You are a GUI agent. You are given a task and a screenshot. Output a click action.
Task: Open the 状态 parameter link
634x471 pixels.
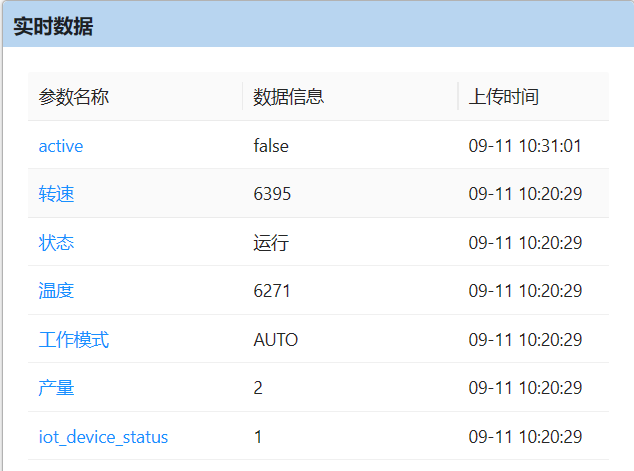56,243
